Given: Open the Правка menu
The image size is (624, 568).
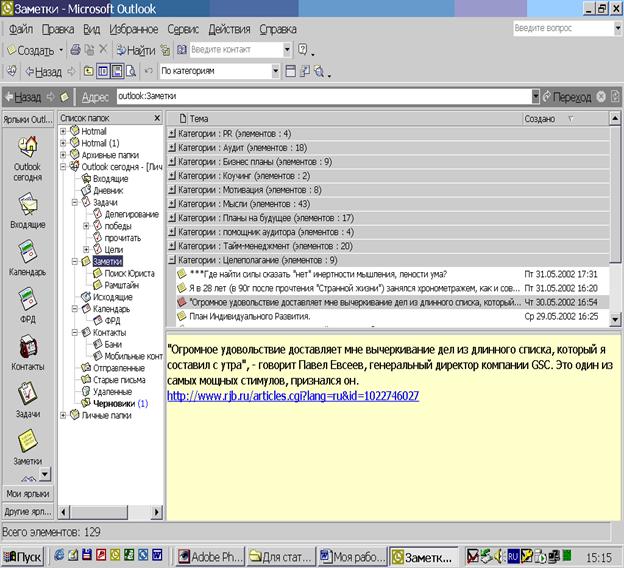Looking at the screenshot, I should 58,29.
